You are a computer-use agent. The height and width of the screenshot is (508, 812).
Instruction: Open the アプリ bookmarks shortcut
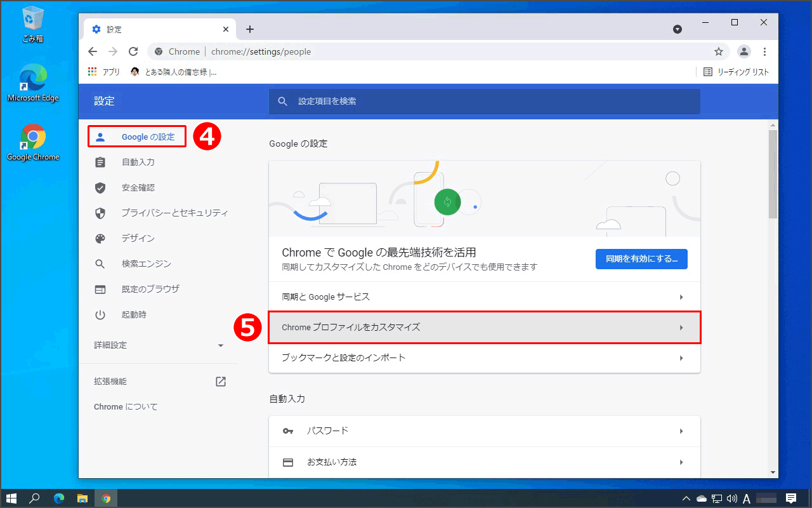pos(104,72)
